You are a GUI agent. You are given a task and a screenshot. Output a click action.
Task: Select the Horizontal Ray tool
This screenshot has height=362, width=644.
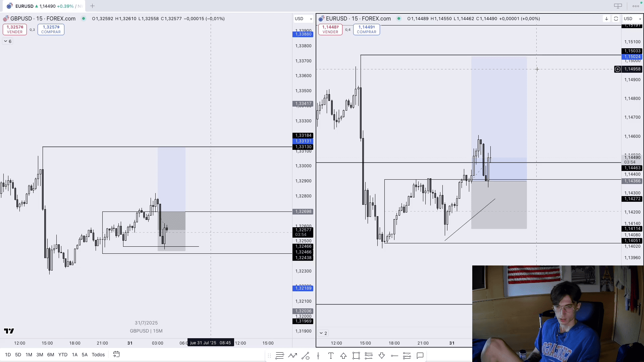click(x=394, y=356)
